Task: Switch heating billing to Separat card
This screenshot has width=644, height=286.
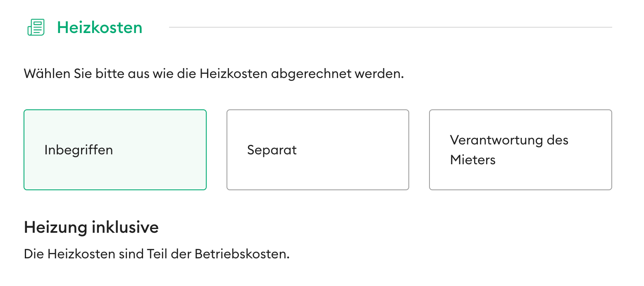Action: (x=317, y=150)
